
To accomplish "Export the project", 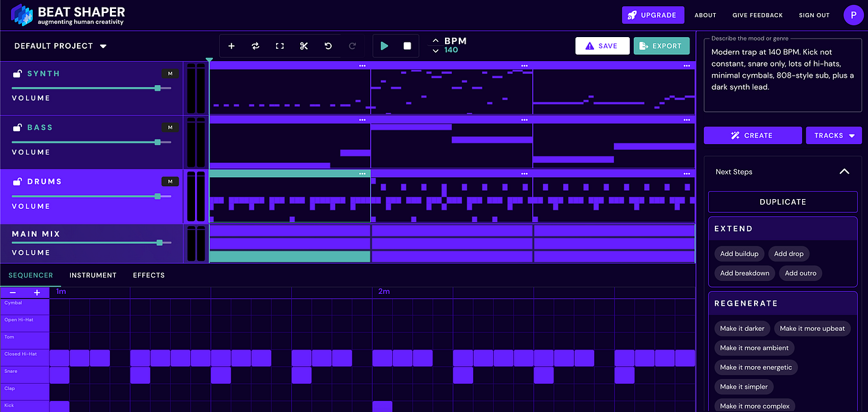I will (661, 46).
